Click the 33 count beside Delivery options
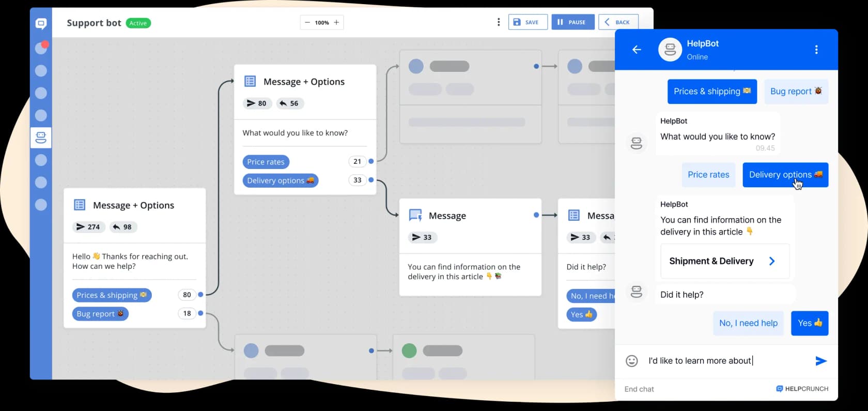Image resolution: width=868 pixels, height=411 pixels. [357, 180]
